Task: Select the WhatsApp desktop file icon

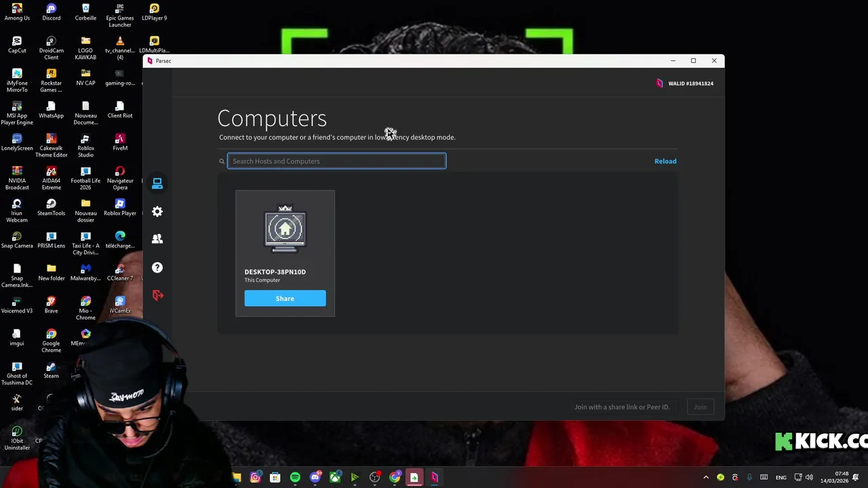Action: click(52, 110)
